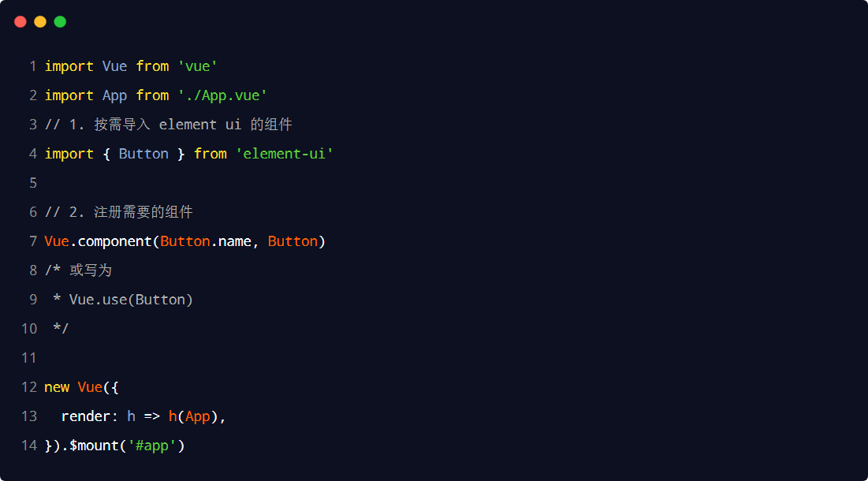
Task: Click the './App.vue' import path string
Action: [222, 95]
